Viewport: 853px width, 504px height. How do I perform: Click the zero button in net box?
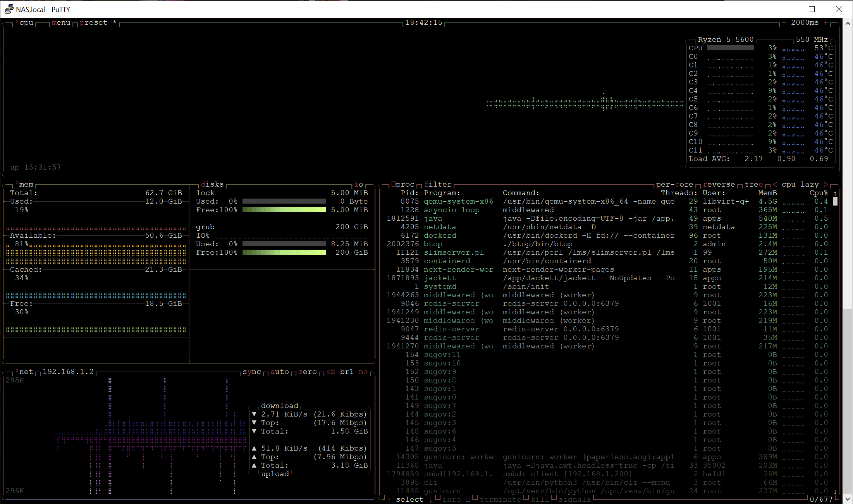(308, 372)
